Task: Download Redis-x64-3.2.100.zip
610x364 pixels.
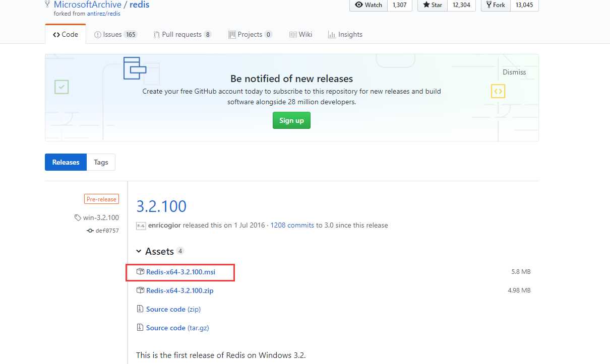Action: coord(180,290)
